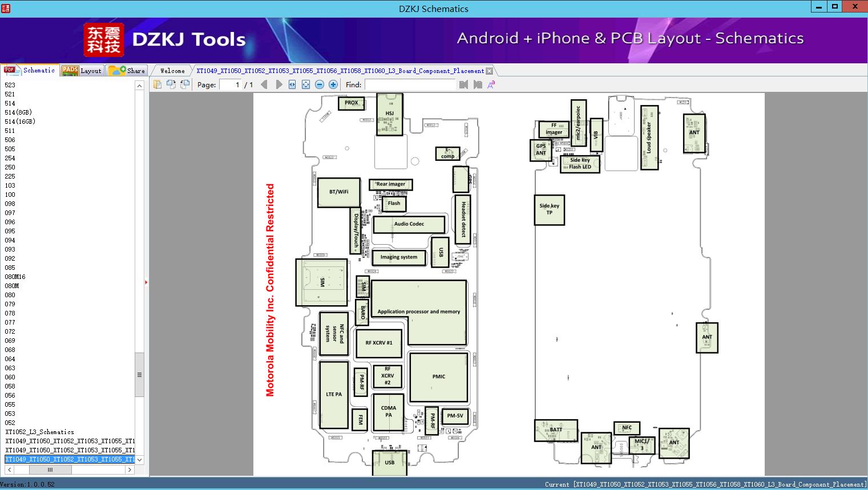Open the Layout tab
The height and width of the screenshot is (490, 868).
[x=82, y=71]
